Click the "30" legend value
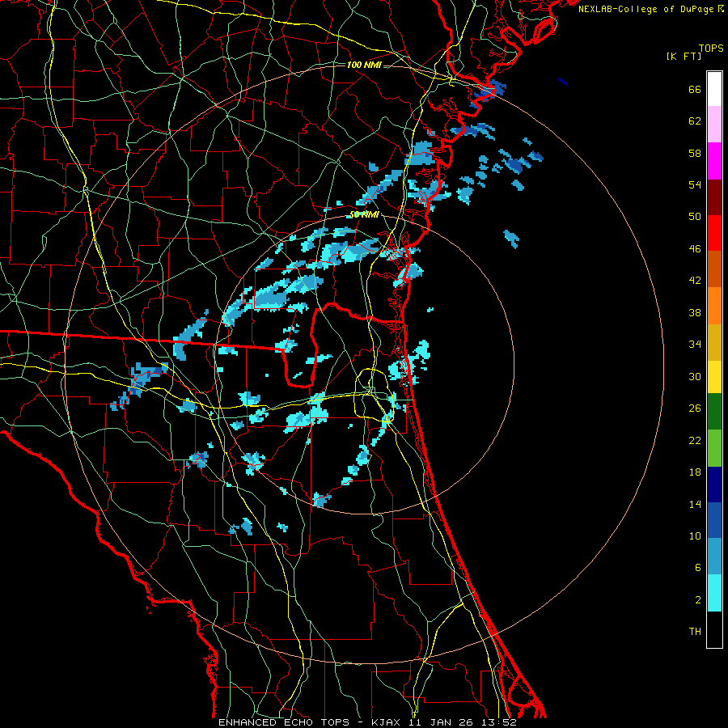The width and height of the screenshot is (728, 728). point(695,376)
